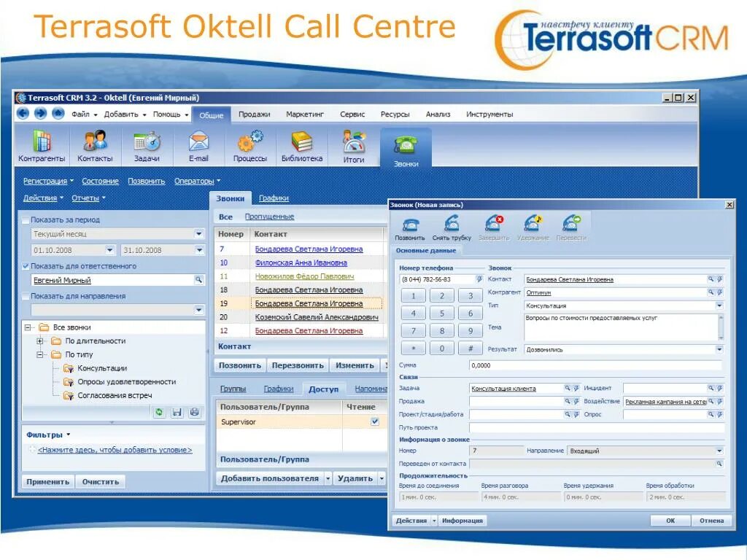
Task: Select the Звонки telephone icon
Action: click(x=406, y=144)
